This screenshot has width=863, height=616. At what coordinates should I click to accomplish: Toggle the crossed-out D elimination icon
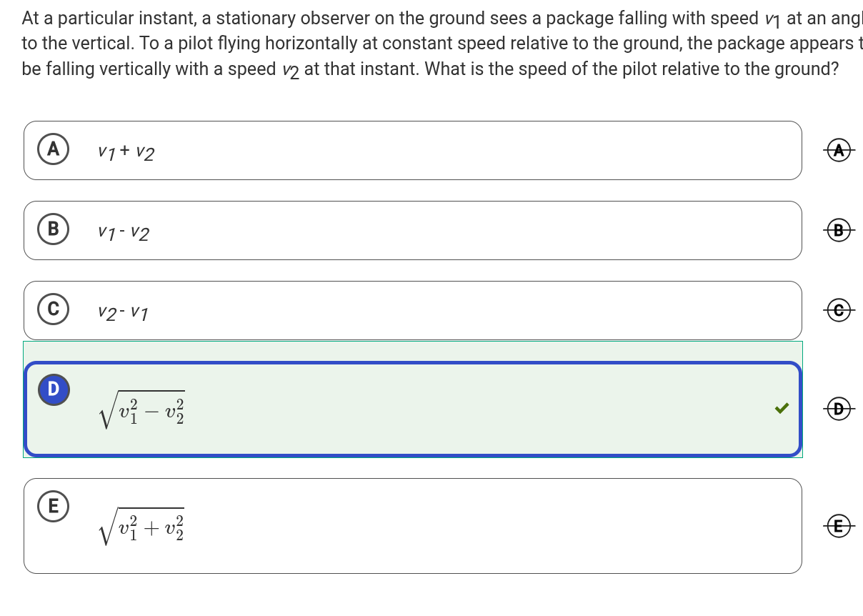tap(840, 409)
